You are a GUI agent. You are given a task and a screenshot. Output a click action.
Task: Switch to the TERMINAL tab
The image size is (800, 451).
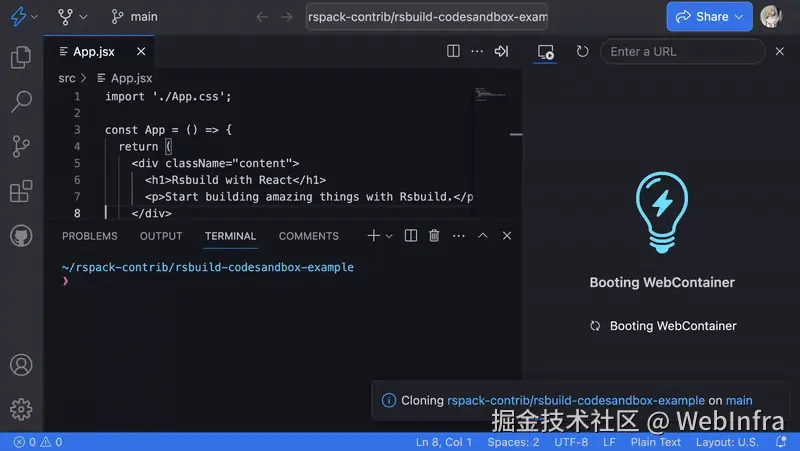tap(231, 236)
